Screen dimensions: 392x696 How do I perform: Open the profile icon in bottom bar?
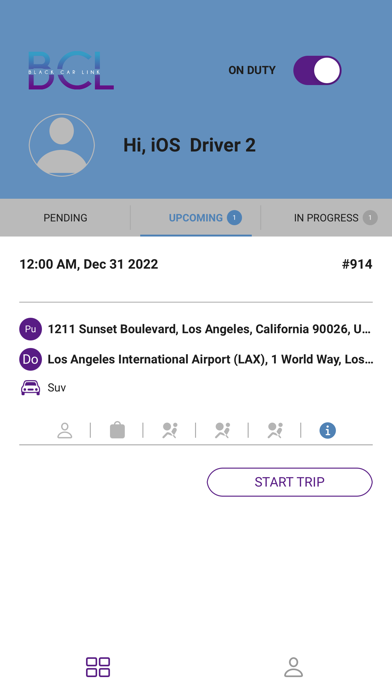click(293, 667)
